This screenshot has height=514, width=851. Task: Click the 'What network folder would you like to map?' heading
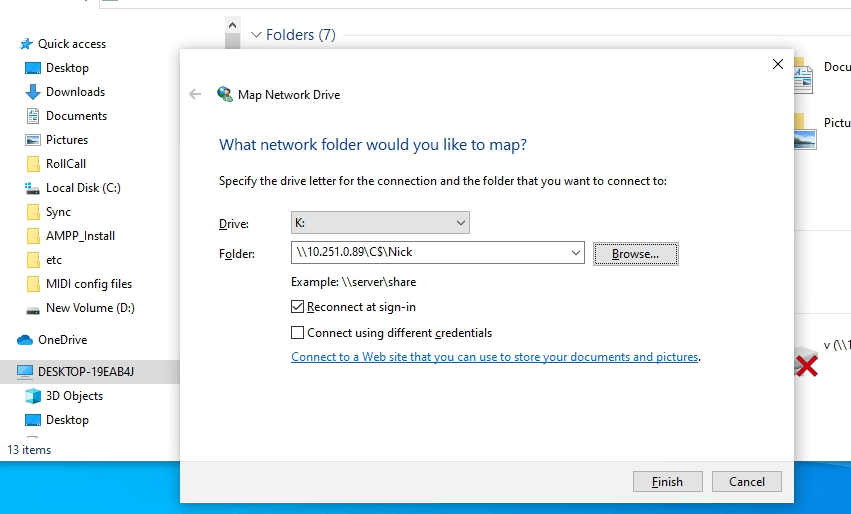pyautogui.click(x=373, y=144)
